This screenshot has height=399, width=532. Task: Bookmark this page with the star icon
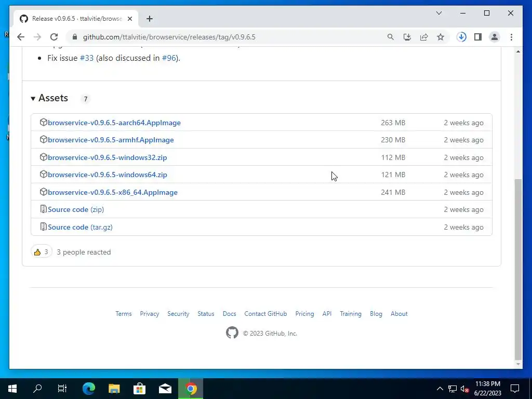pyautogui.click(x=441, y=37)
